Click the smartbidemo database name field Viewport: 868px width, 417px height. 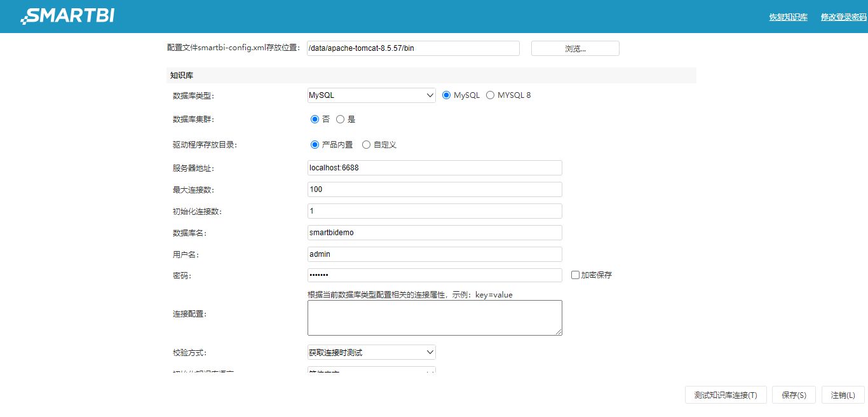434,232
